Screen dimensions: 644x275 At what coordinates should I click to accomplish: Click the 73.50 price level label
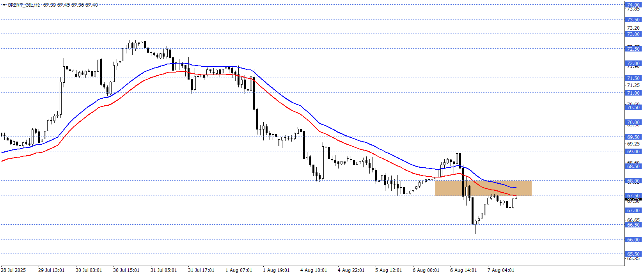633,20
